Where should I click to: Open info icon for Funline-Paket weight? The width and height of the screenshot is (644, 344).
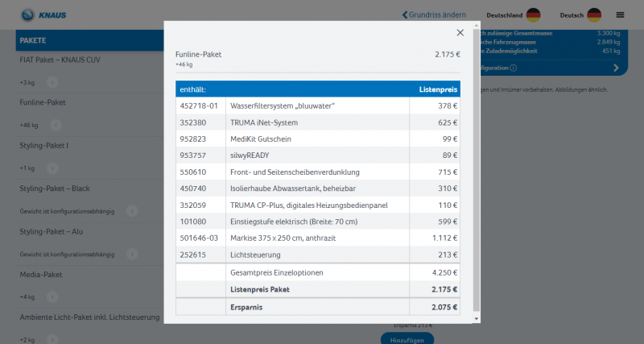pos(56,126)
